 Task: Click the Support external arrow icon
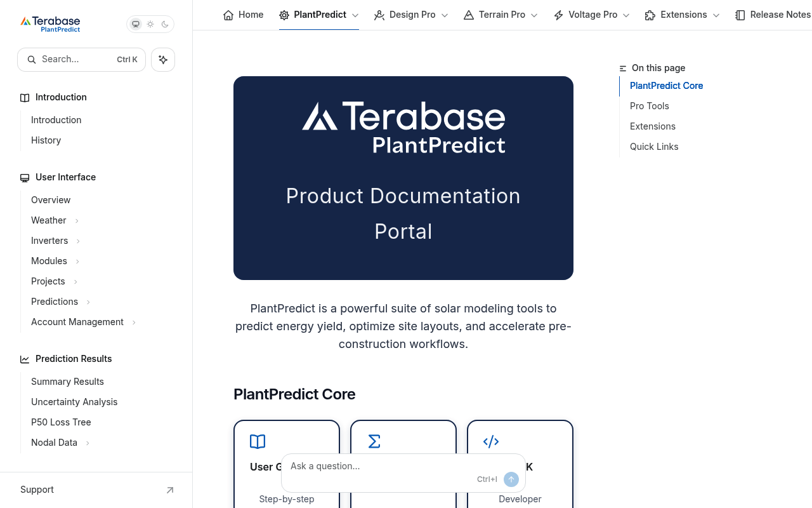point(170,490)
